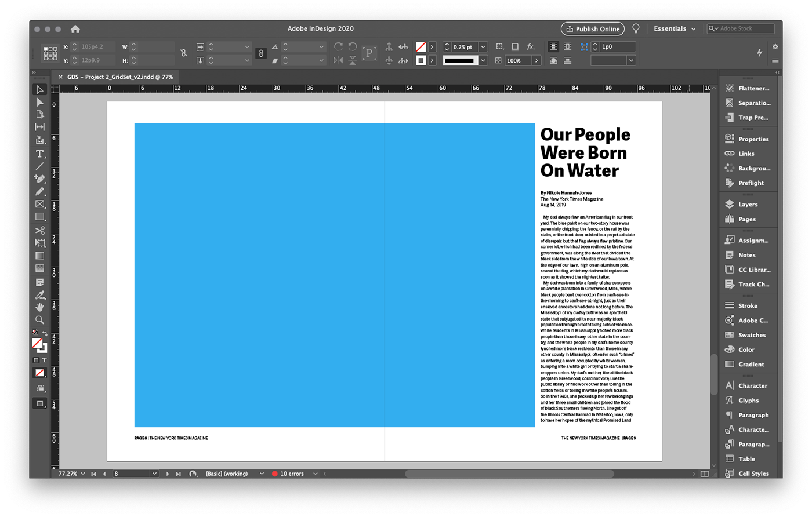Screen dimensions: 812x517
Task: Click the lightning Quick Apply icon
Action: tap(760, 53)
